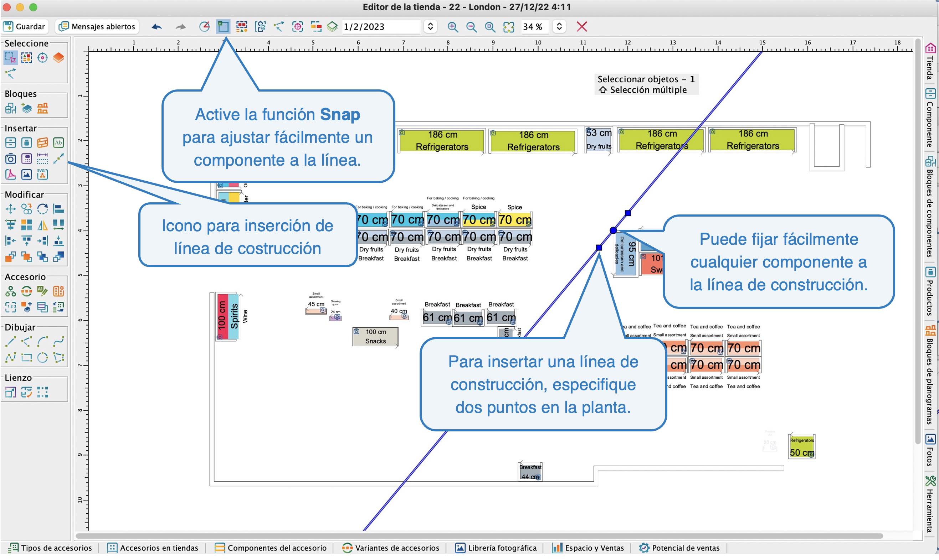Viewport: 939px width, 560px height.
Task: Click the horizontal scrollbar below the canvas
Action: [479, 536]
